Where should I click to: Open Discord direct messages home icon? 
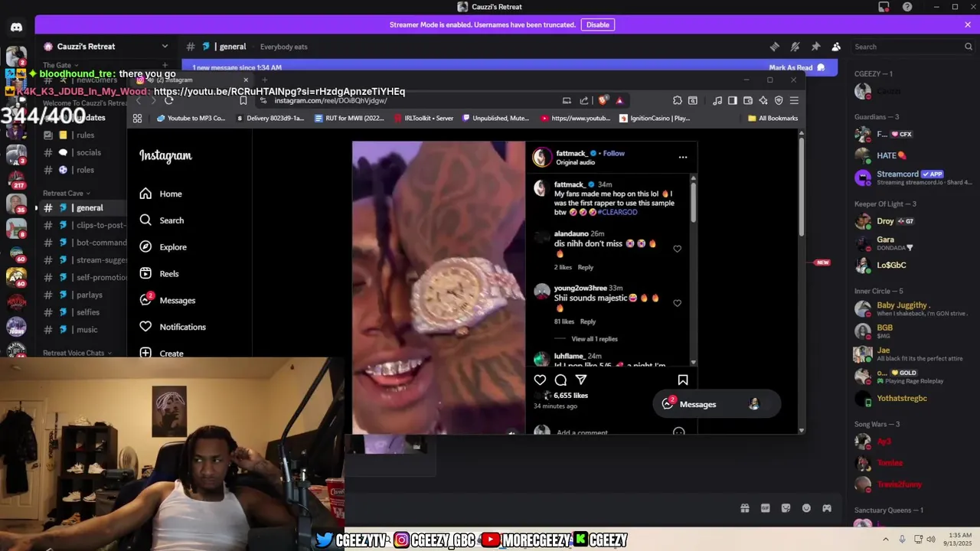(16, 27)
